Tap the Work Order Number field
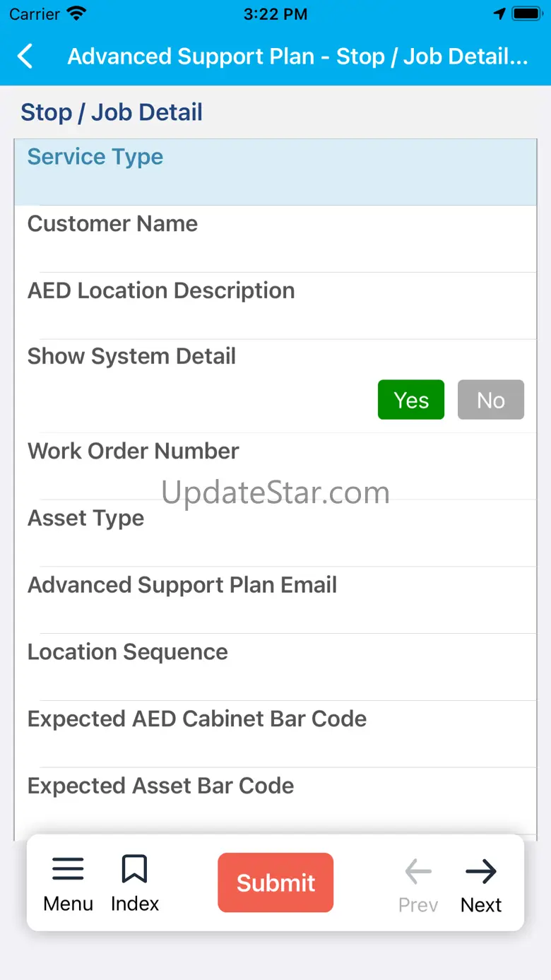Screen dimensions: 551x980 click(275, 466)
